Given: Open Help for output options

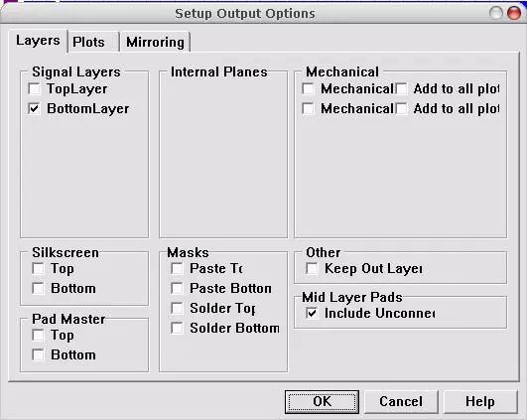Looking at the screenshot, I should [480, 402].
